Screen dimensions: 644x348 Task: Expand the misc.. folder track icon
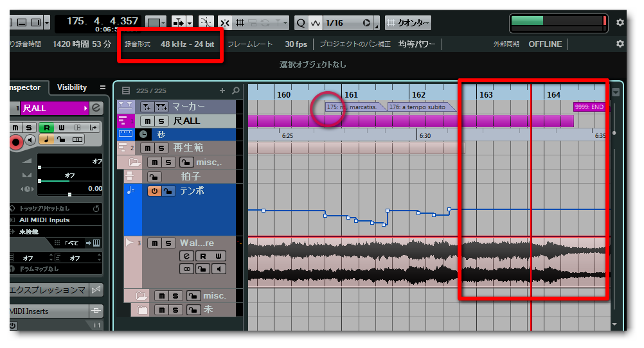134,162
